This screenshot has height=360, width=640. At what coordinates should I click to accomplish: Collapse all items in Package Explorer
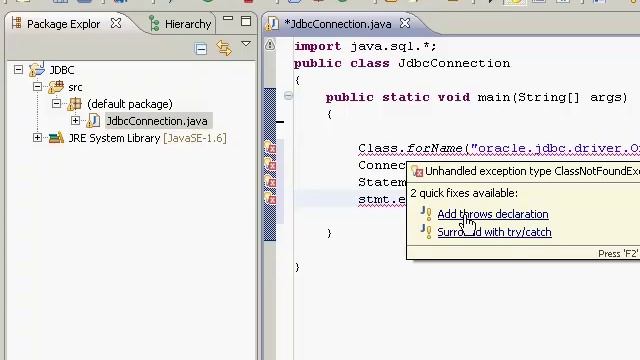point(201,49)
